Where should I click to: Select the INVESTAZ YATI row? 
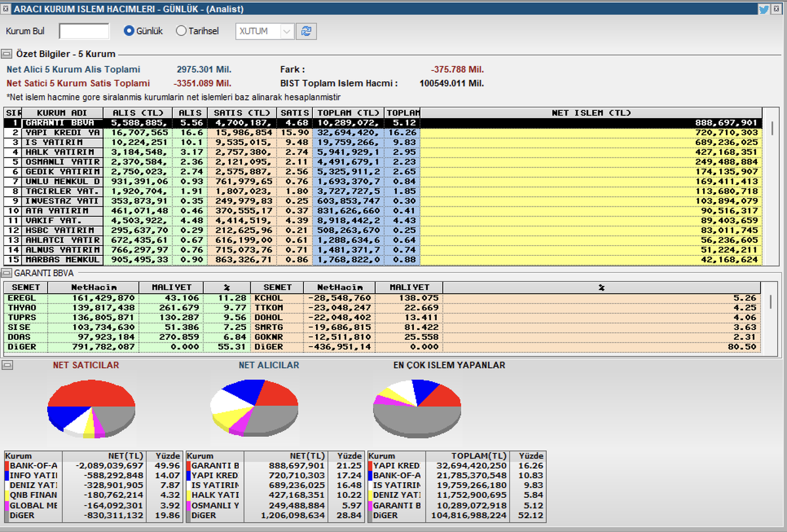(383, 201)
